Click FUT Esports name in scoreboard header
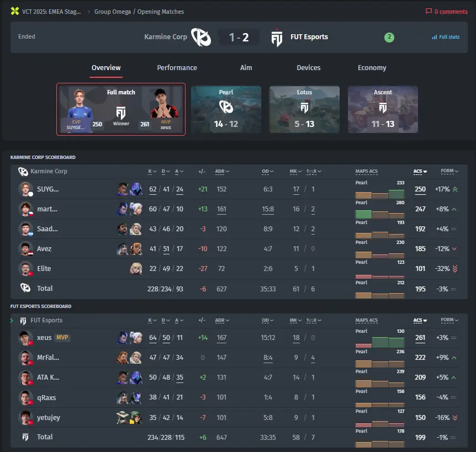 pos(46,320)
